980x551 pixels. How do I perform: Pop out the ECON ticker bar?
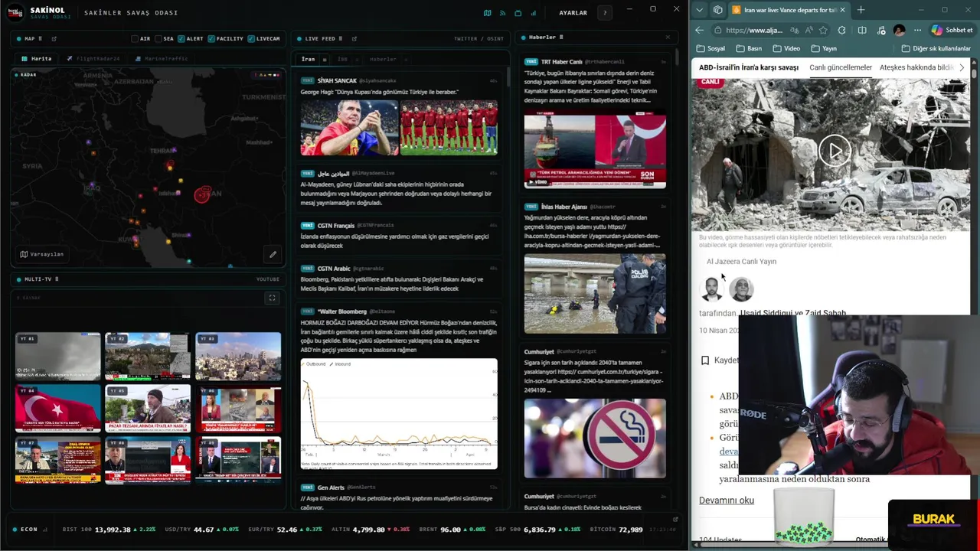coord(675,520)
